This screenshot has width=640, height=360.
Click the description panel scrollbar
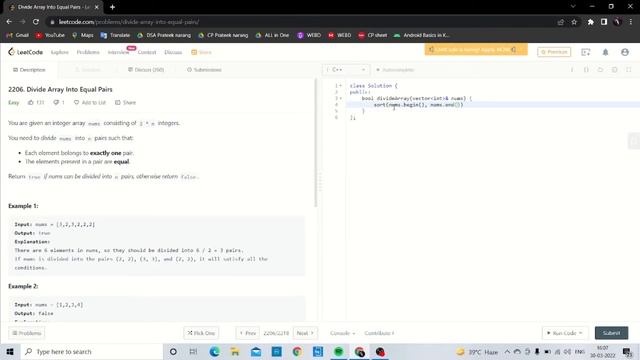(316, 143)
